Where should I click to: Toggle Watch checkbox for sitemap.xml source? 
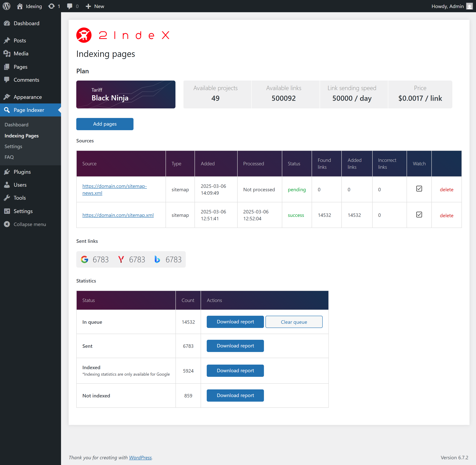pyautogui.click(x=419, y=215)
